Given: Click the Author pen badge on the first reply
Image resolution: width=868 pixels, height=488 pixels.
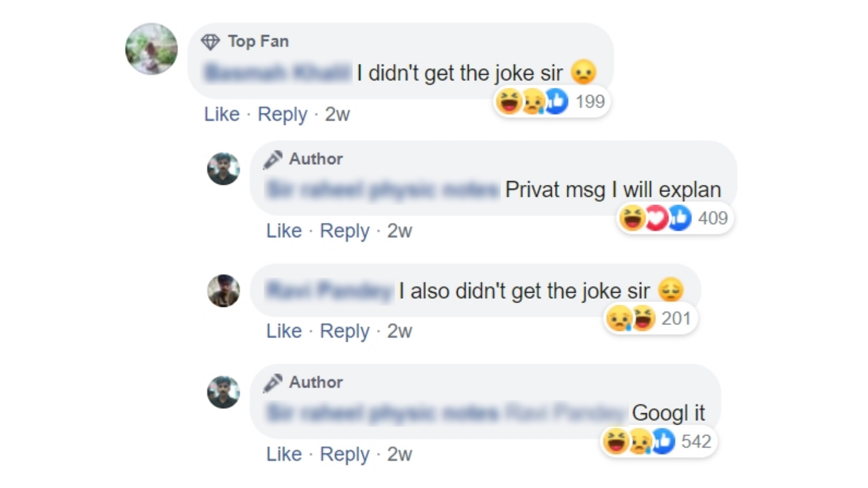Looking at the screenshot, I should coord(273,159).
